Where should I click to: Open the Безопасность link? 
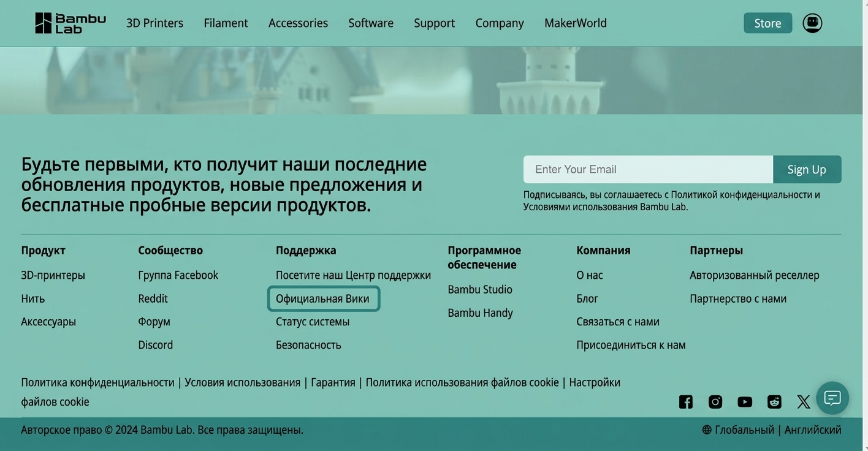pos(308,345)
